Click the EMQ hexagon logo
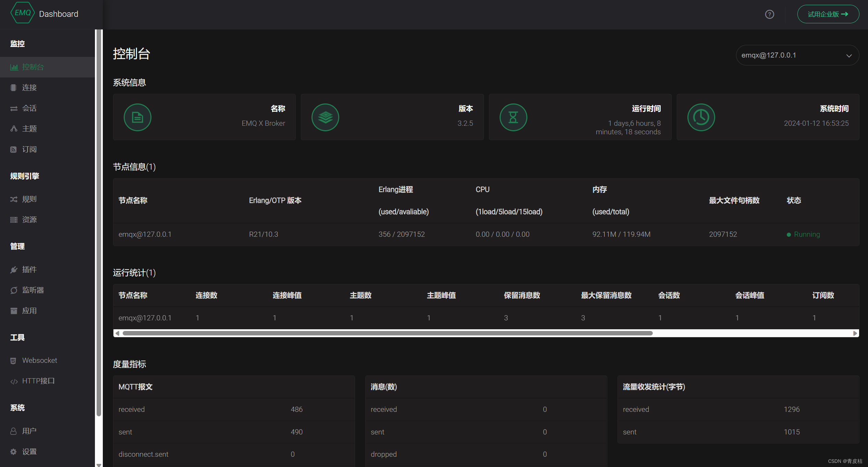 click(23, 13)
